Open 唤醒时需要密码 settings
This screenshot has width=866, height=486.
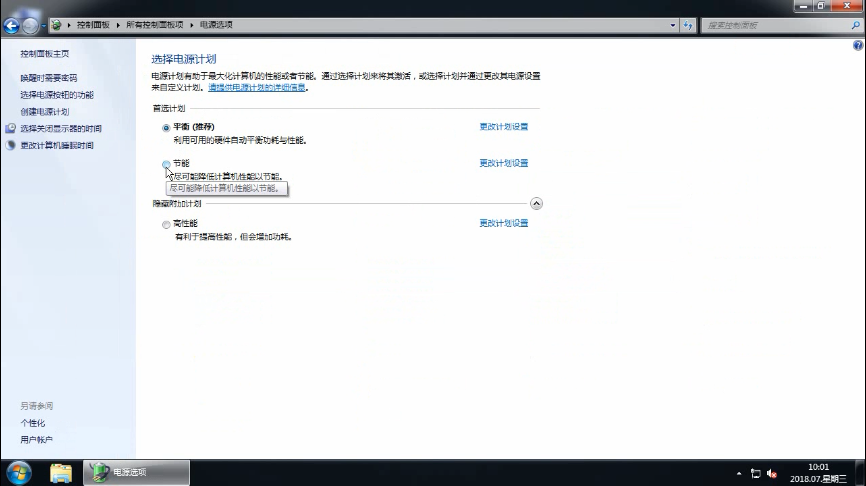(x=49, y=78)
